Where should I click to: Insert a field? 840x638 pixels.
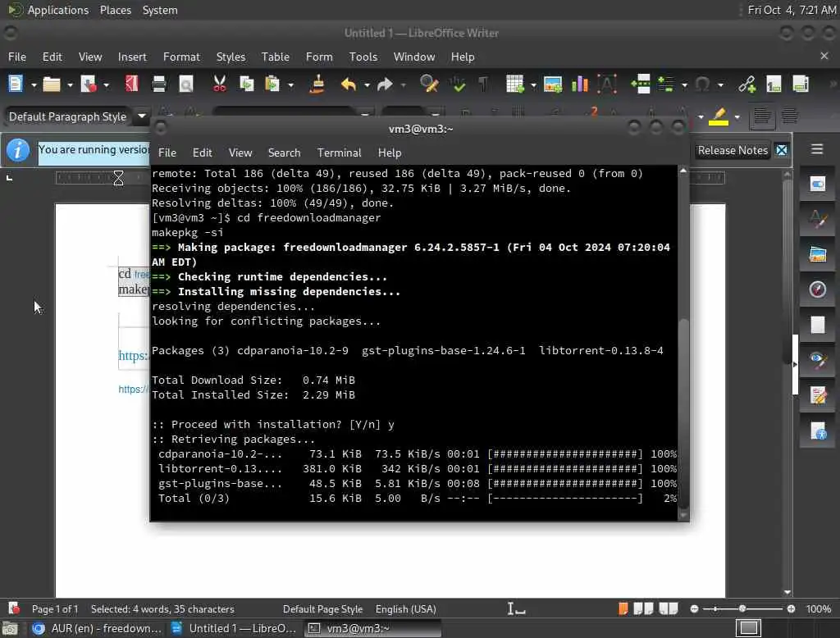click(666, 84)
